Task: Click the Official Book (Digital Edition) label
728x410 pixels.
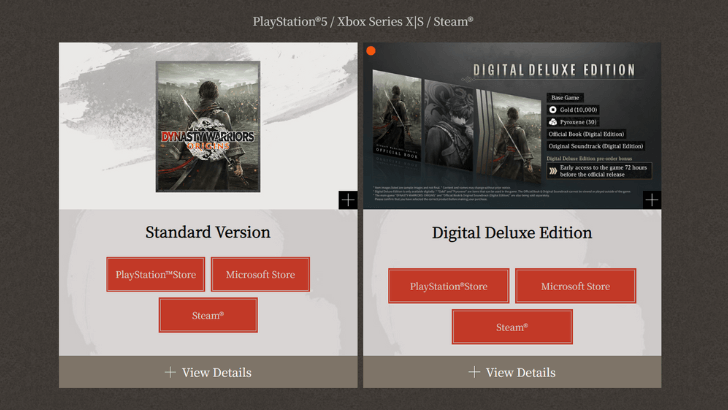Action: pyautogui.click(x=586, y=134)
